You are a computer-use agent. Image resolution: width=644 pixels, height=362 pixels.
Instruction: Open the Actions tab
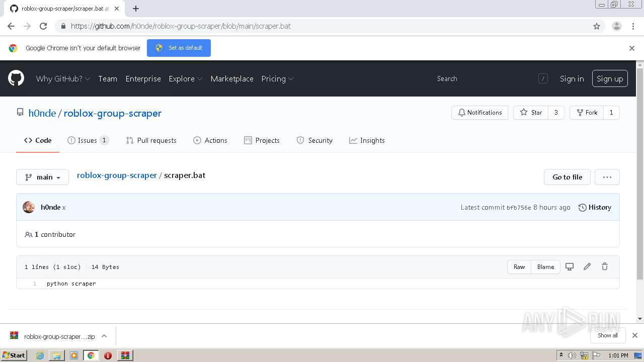point(210,140)
